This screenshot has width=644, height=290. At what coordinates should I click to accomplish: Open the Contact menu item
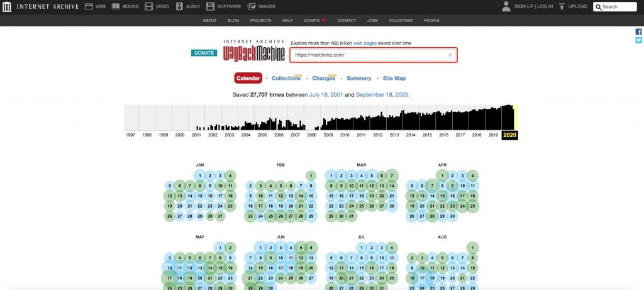pyautogui.click(x=347, y=21)
